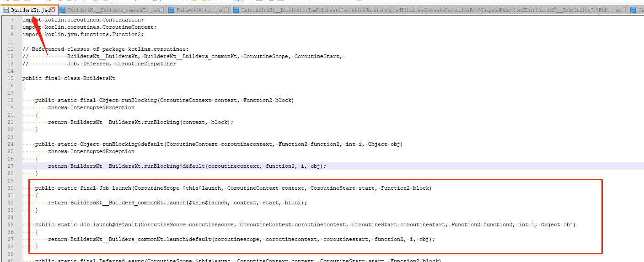Click 'launch$default' method name on line 35
This screenshot has height=262, width=644.
point(115,225)
